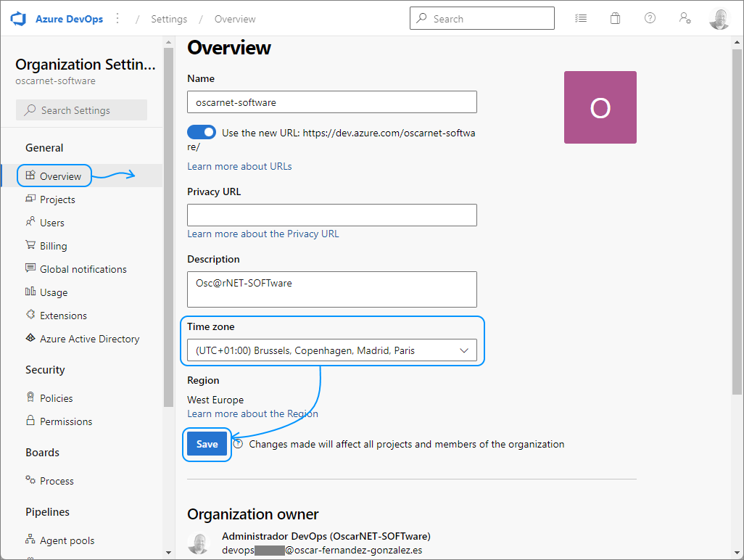The width and height of the screenshot is (744, 560).
Task: Open Permissions under Security
Action: pos(66,421)
